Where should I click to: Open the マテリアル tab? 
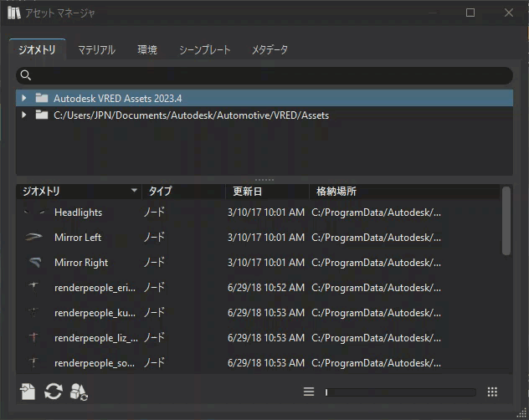[96, 50]
